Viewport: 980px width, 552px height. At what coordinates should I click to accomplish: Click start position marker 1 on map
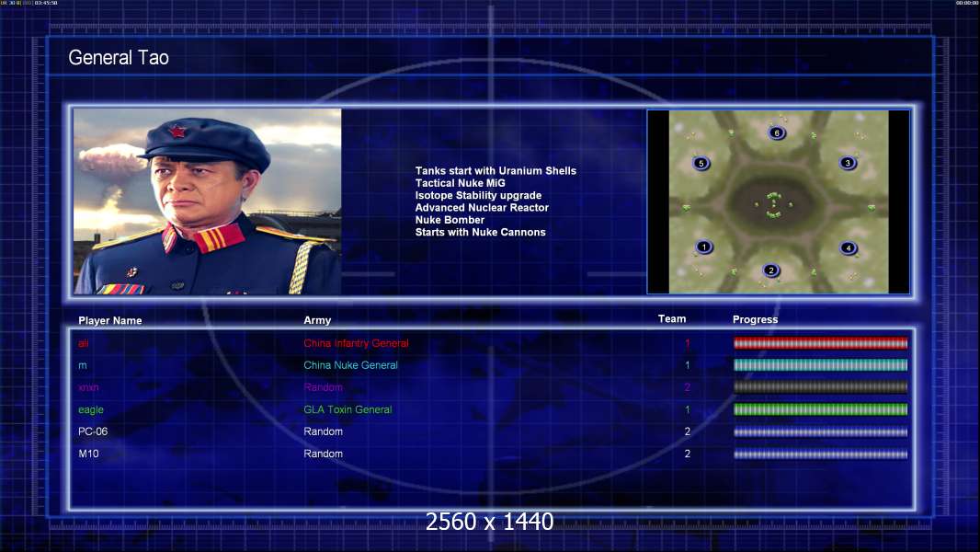click(704, 247)
